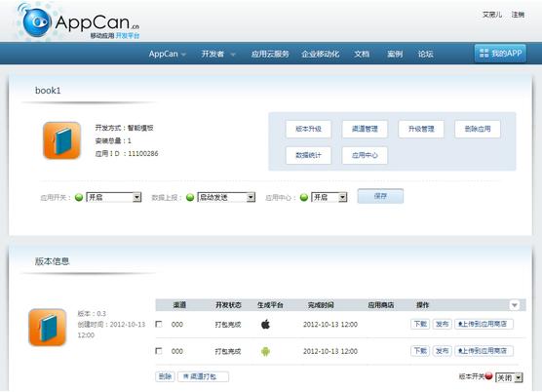542x392 pixels.
Task: Click 下载 in the Android row
Action: point(420,351)
